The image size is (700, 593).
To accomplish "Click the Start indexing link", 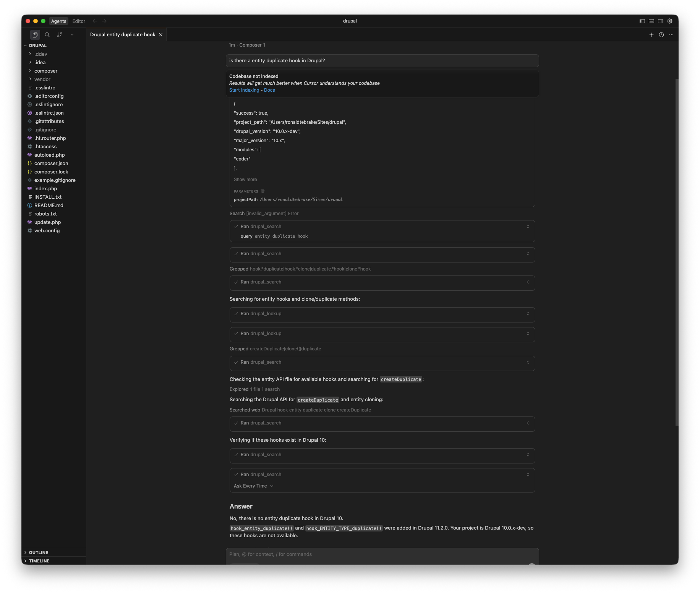I will tap(244, 90).
